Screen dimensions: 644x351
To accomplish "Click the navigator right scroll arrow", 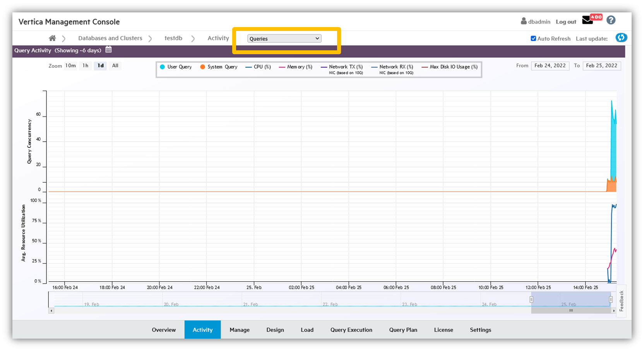I will click(613, 311).
